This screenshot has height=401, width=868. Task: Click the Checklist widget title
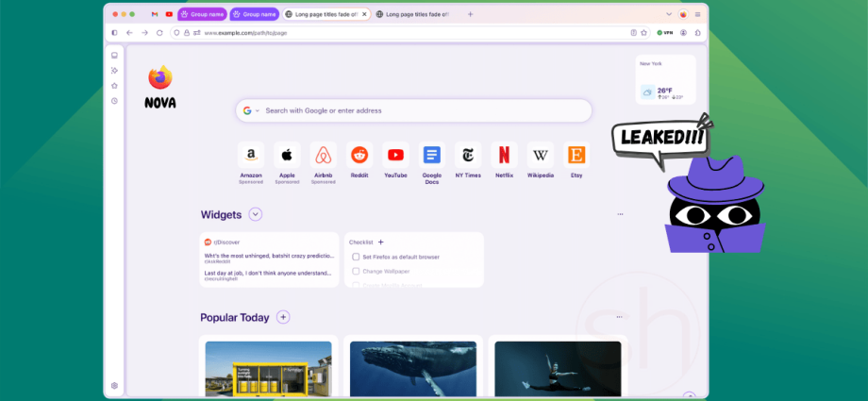tap(361, 242)
